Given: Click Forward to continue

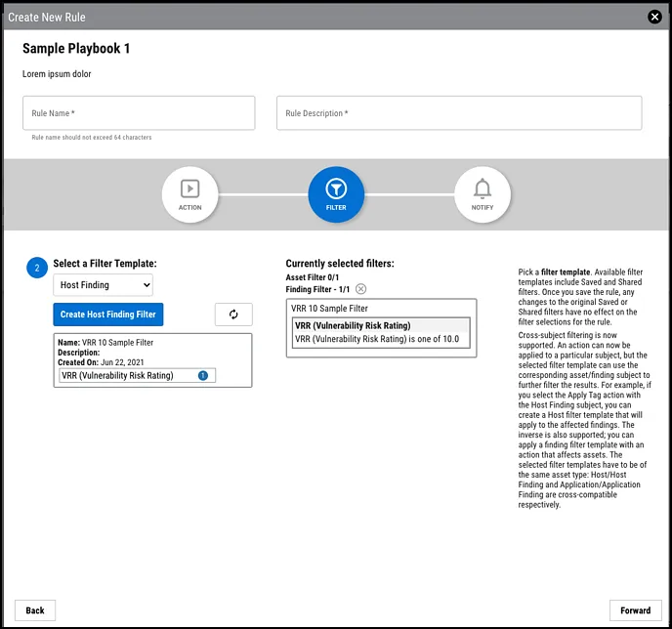Looking at the screenshot, I should 635,610.
